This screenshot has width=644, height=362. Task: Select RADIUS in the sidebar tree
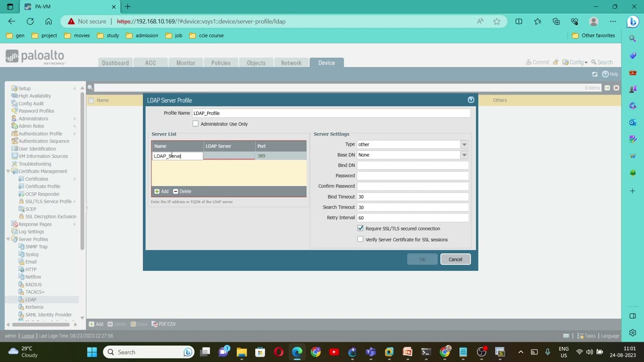(33, 285)
